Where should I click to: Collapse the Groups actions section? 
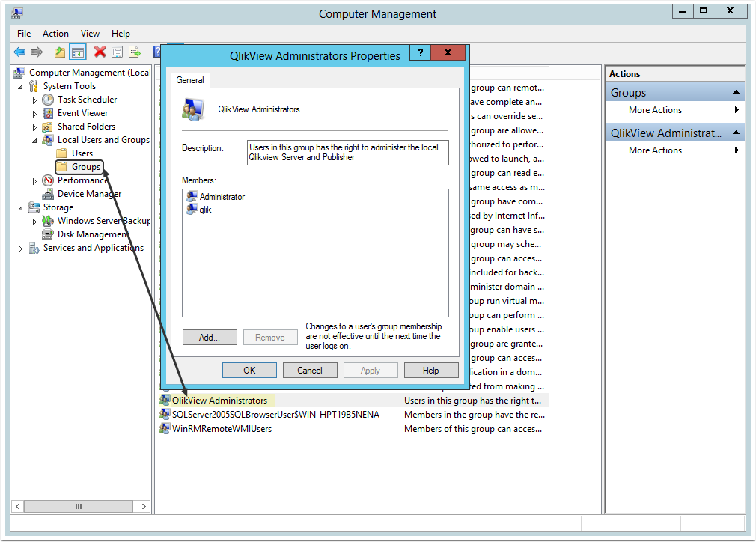[x=736, y=92]
